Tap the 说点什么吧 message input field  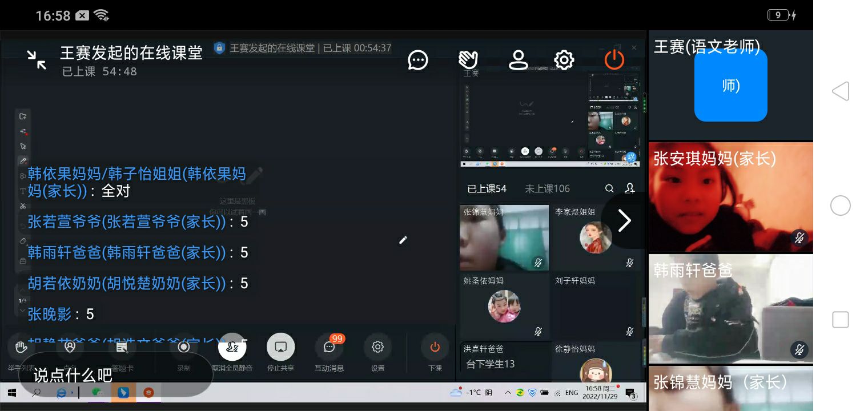[114, 375]
